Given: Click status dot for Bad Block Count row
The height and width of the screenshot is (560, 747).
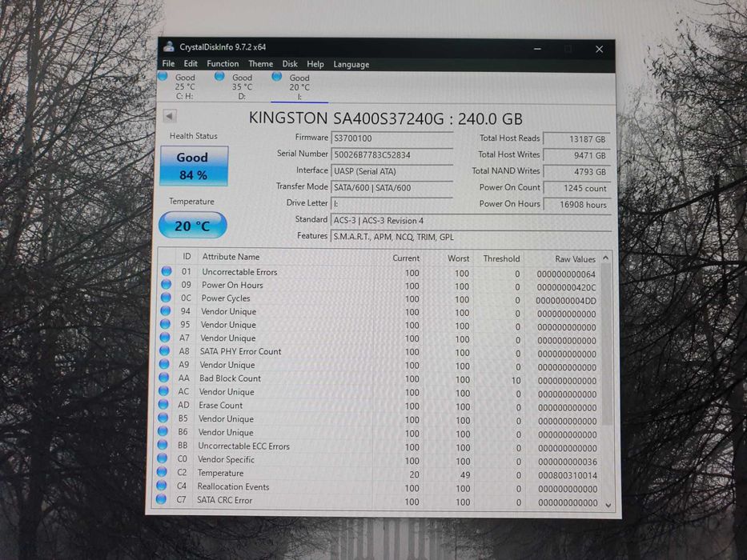Looking at the screenshot, I should pyautogui.click(x=163, y=378).
